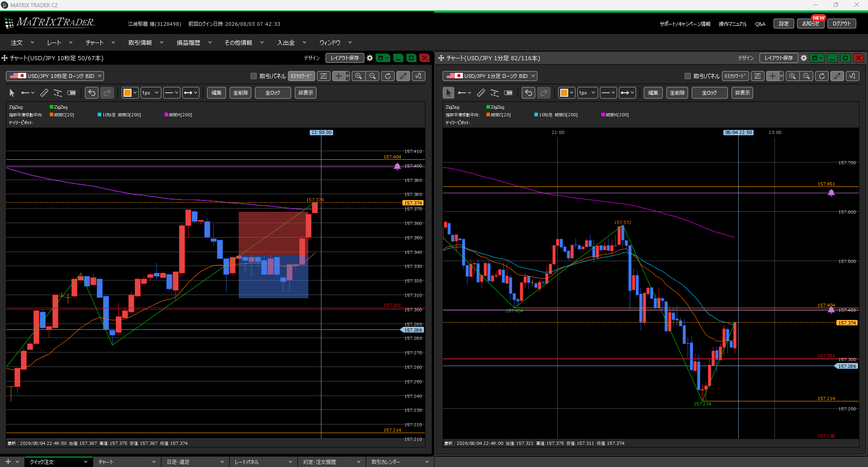The width and height of the screenshot is (868, 467).
Task: Open the USD/JPY 10秒足 ローソク BID selector
Action: point(55,76)
